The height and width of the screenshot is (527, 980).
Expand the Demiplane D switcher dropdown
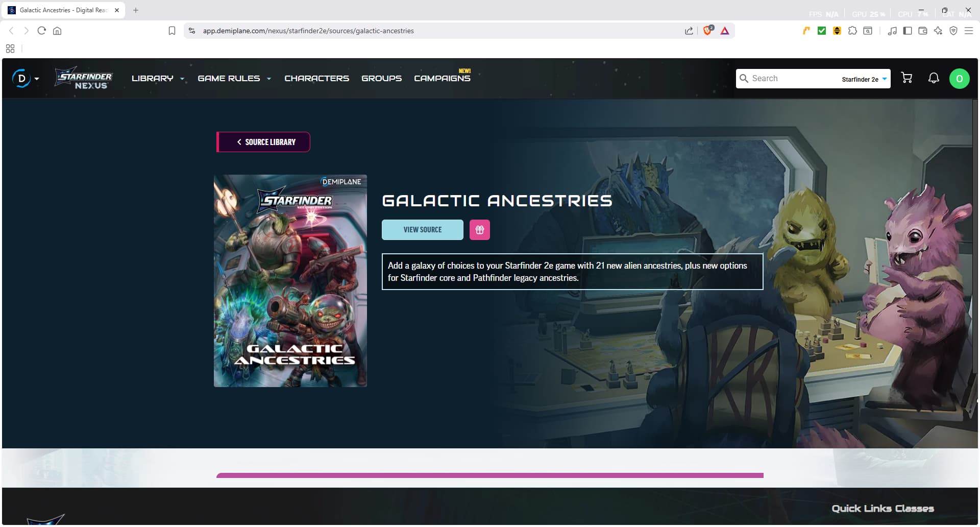26,79
